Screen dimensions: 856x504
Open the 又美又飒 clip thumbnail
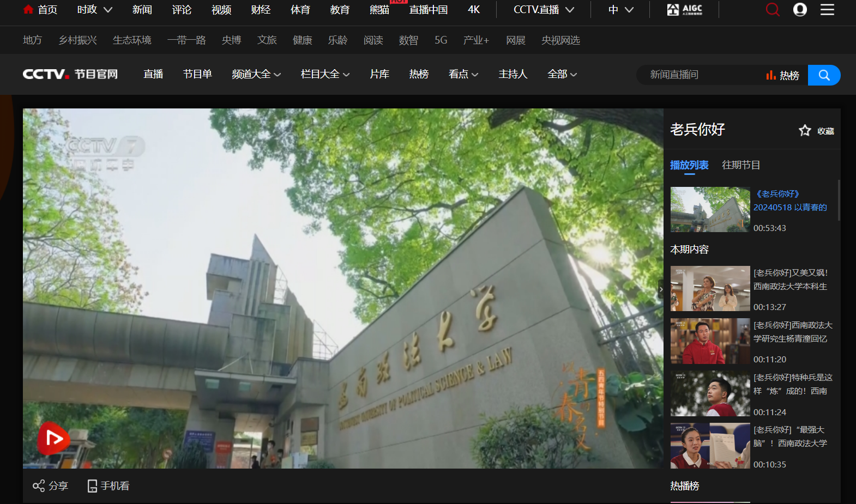point(710,289)
